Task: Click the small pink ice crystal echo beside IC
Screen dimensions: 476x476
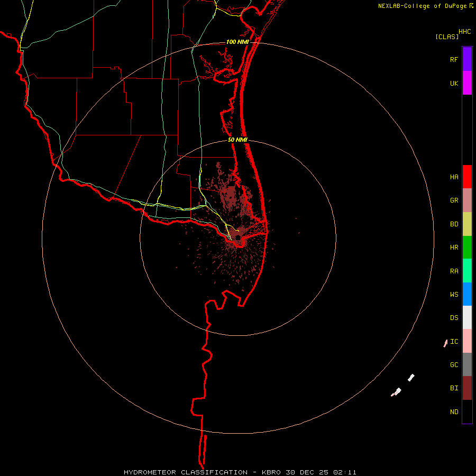Action: 445,343
